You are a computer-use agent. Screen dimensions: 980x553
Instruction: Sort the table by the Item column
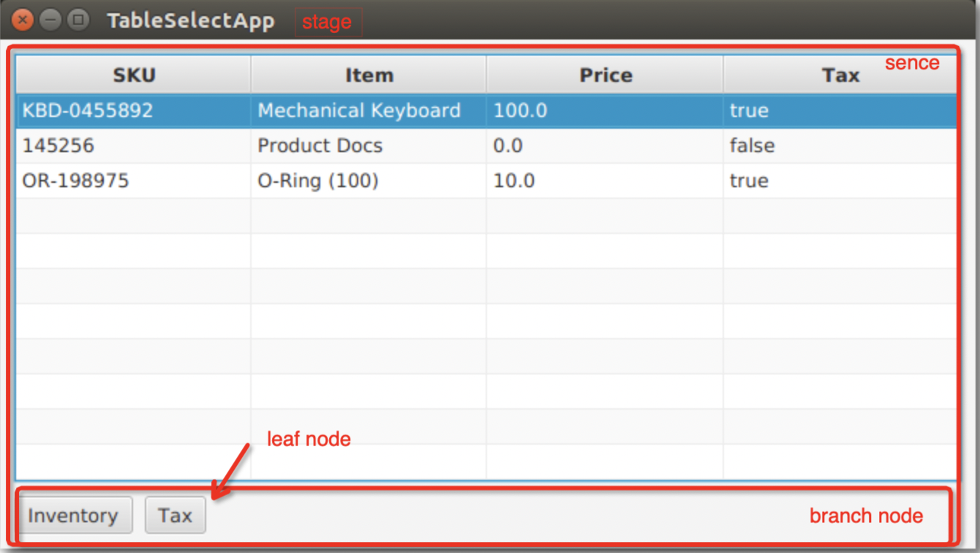[x=369, y=74]
